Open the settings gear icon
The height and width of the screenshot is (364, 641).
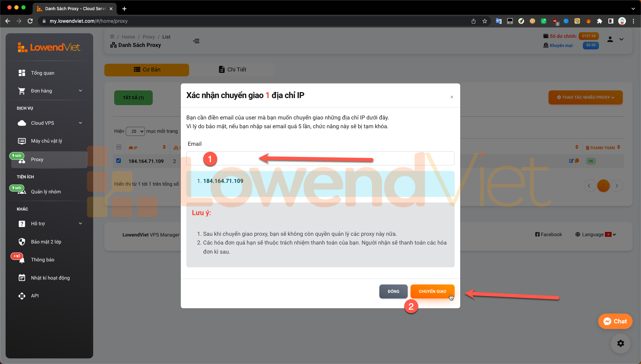click(620, 343)
